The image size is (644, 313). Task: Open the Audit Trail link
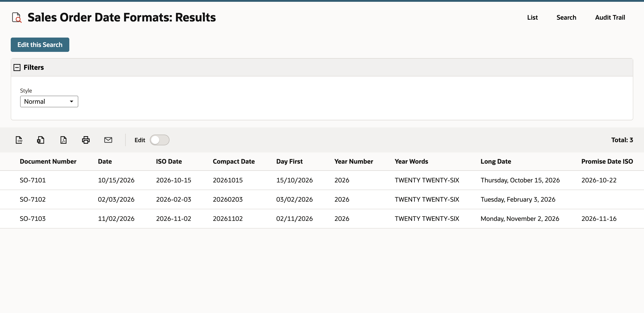610,17
